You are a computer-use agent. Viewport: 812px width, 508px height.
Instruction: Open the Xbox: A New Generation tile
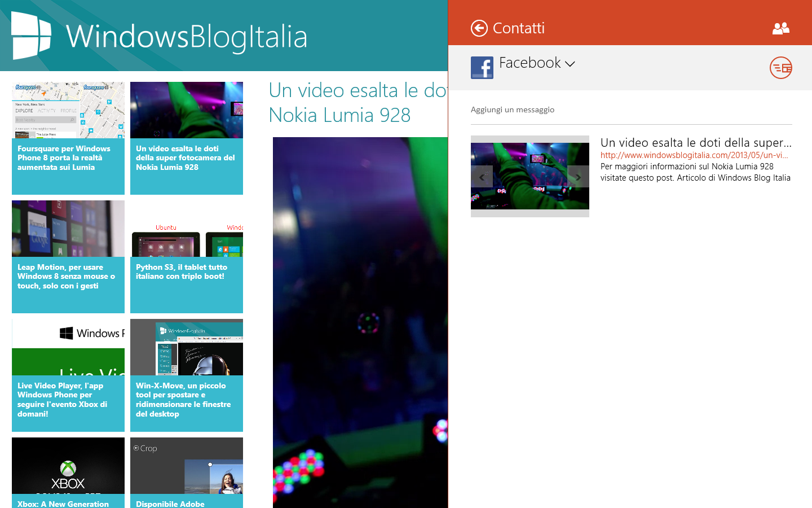click(x=68, y=472)
